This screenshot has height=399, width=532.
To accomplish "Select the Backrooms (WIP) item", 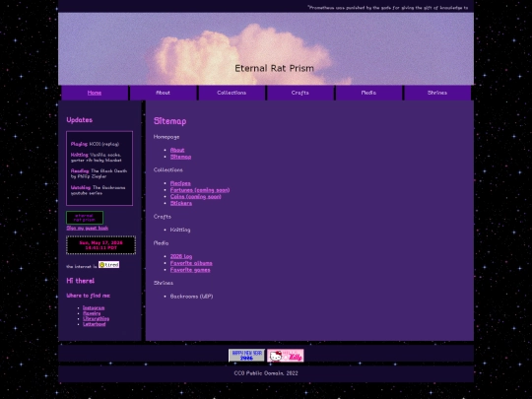I will [191, 297].
